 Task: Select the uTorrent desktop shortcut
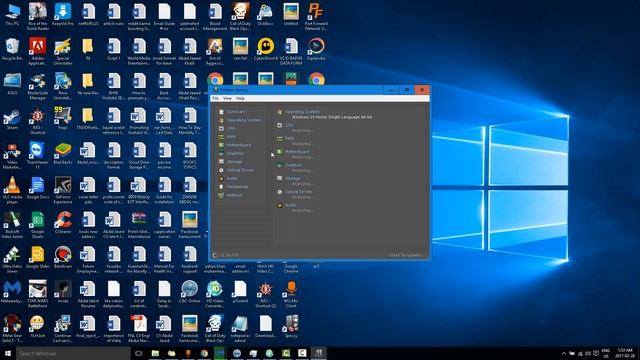(240, 292)
